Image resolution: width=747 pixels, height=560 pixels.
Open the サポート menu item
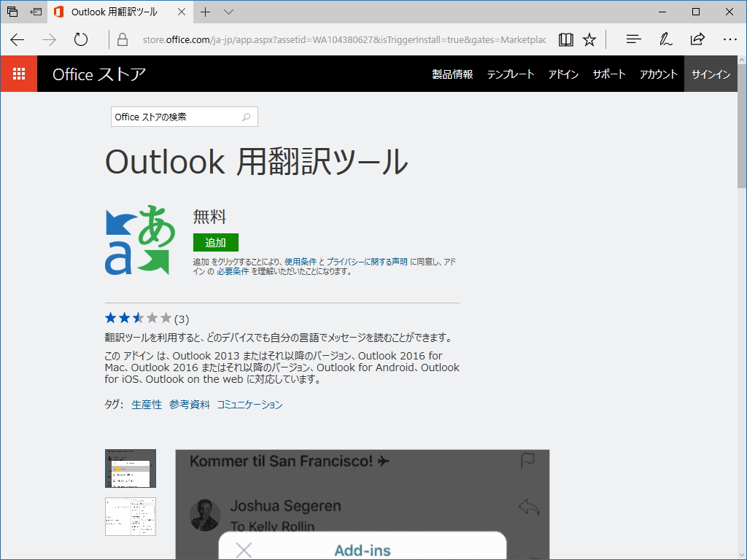pyautogui.click(x=609, y=74)
